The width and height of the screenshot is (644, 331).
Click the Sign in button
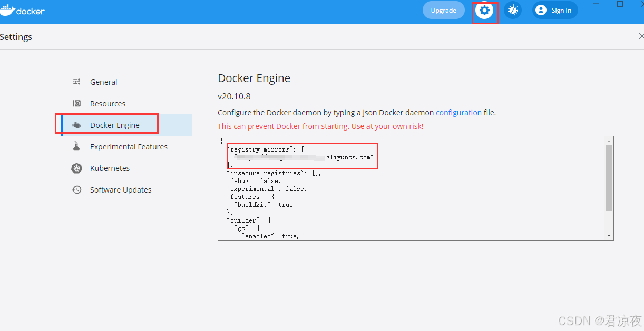click(561, 11)
